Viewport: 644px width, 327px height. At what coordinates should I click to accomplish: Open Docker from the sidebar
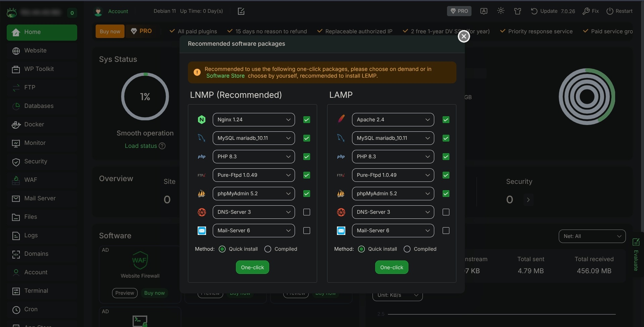[34, 124]
